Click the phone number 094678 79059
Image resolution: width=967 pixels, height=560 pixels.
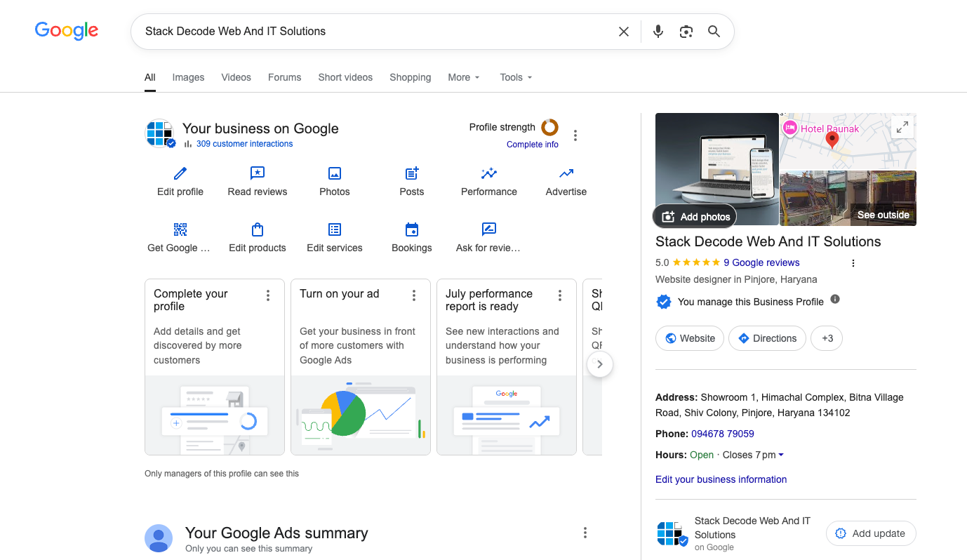pos(723,434)
